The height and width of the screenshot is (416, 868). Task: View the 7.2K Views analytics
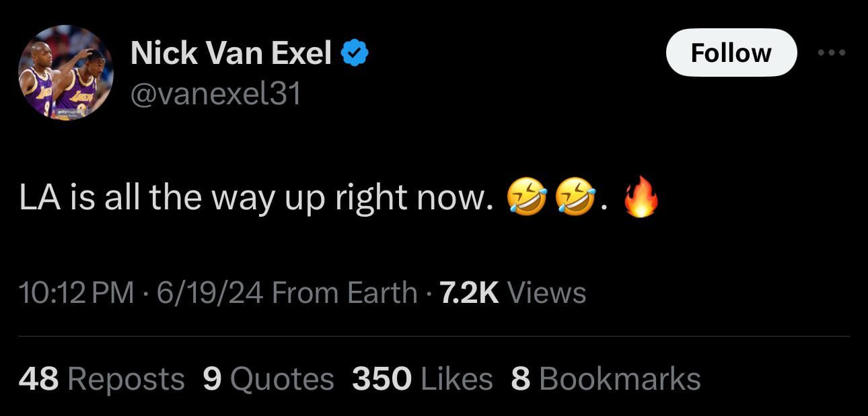tap(512, 293)
